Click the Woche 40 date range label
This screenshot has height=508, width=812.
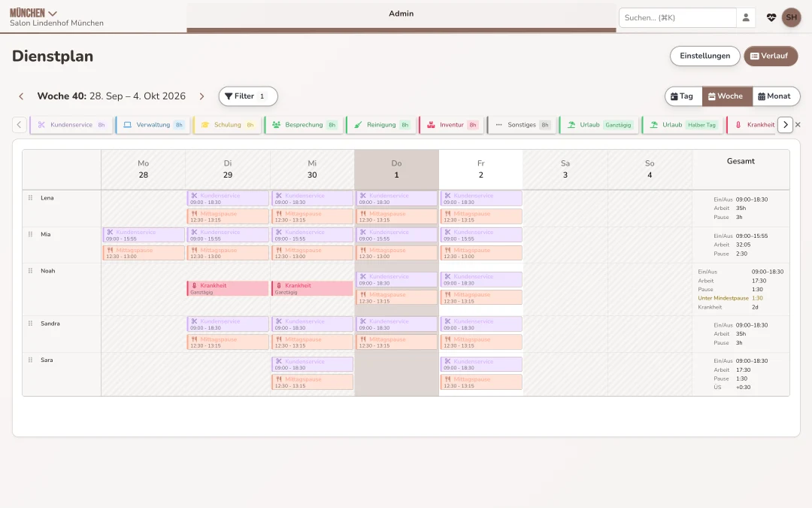[111, 96]
